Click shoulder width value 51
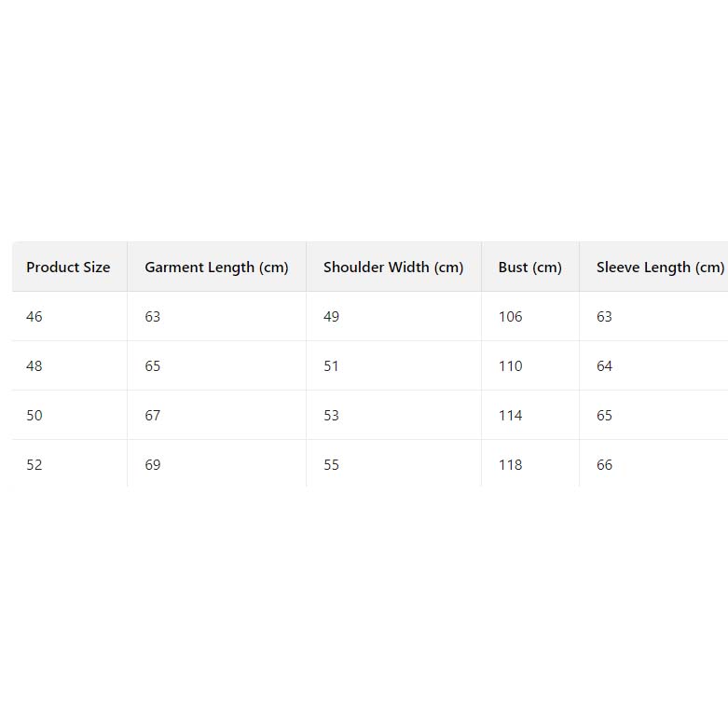Viewport: 728px width, 728px height. coord(332,366)
